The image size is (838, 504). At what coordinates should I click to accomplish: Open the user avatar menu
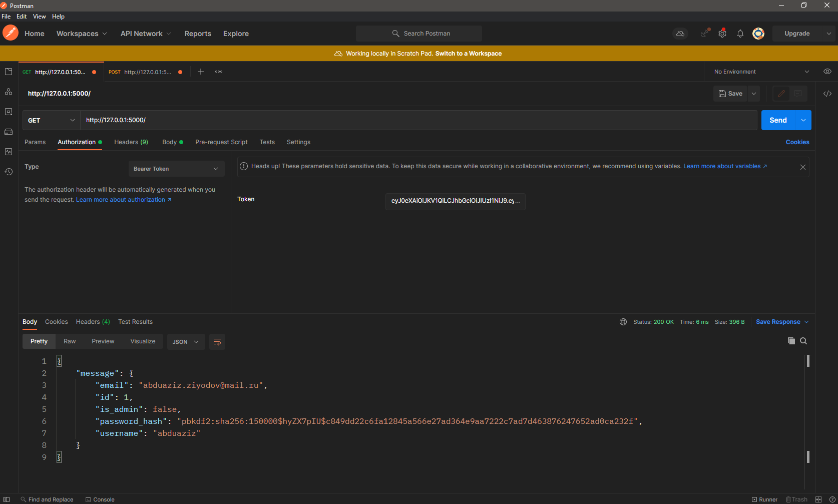[x=758, y=34]
